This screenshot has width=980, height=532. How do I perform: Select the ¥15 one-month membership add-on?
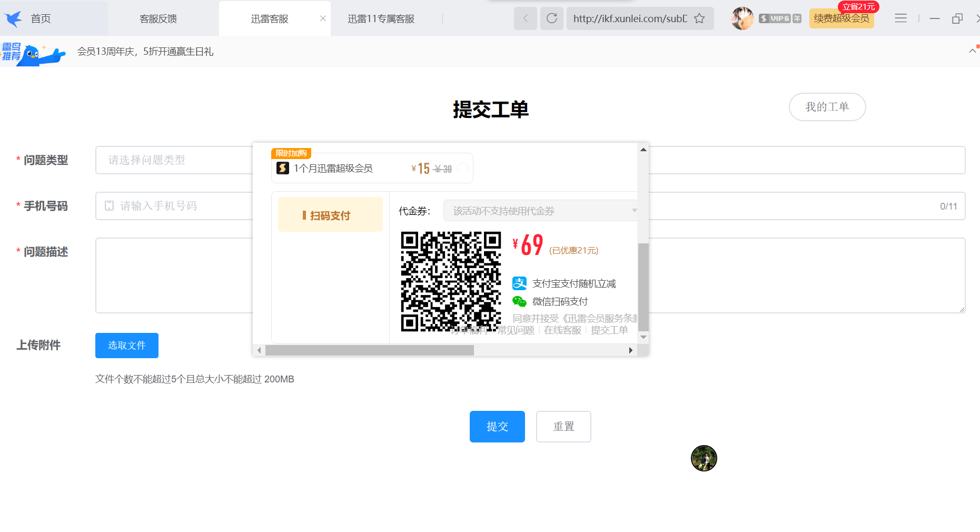coord(462,168)
